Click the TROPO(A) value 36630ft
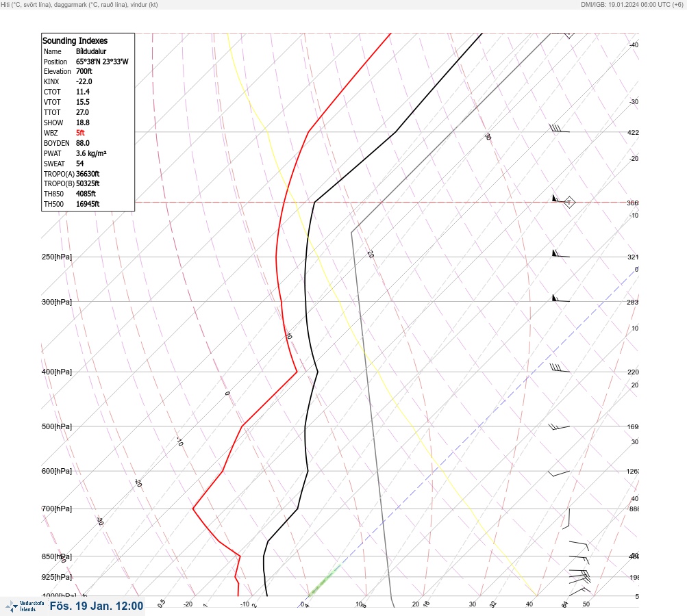 point(88,174)
